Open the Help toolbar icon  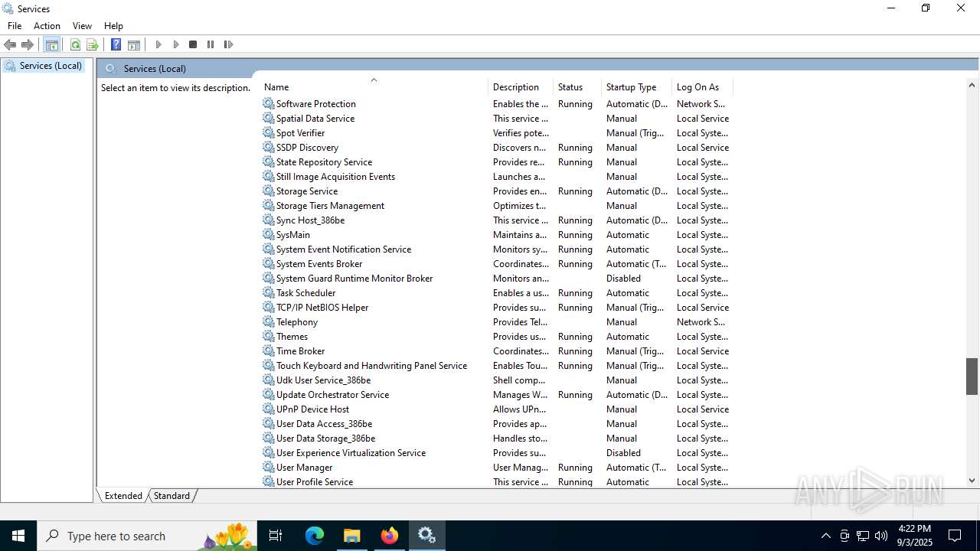pyautogui.click(x=116, y=45)
